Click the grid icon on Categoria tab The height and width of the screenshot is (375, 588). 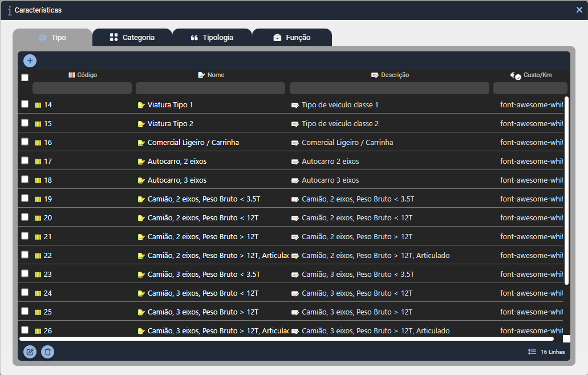(x=113, y=37)
